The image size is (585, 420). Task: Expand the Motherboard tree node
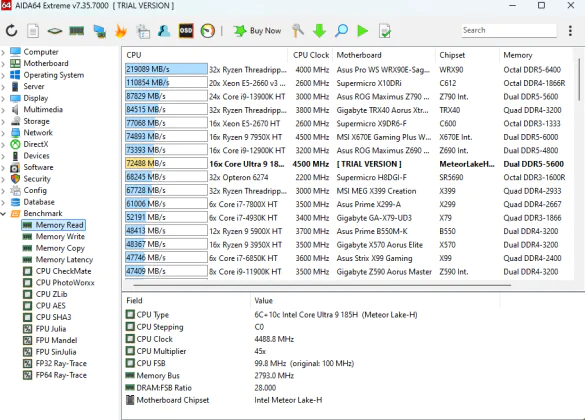[3, 64]
